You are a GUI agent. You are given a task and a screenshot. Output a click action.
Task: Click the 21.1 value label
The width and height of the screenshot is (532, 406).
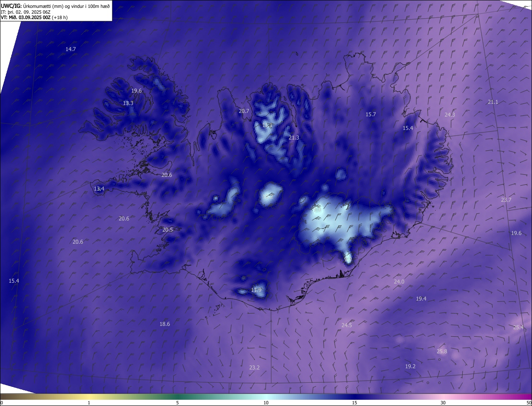click(493, 102)
